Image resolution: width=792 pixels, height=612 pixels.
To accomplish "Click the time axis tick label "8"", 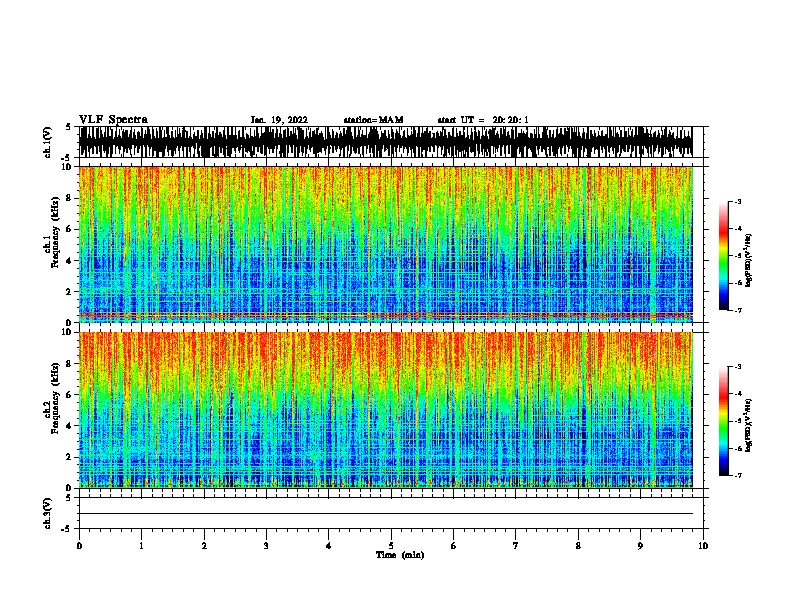I will [x=578, y=545].
